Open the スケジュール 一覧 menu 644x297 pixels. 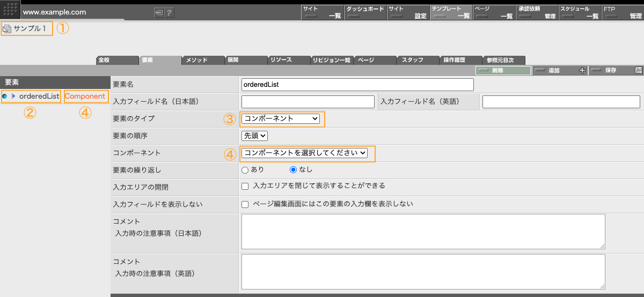[580, 12]
